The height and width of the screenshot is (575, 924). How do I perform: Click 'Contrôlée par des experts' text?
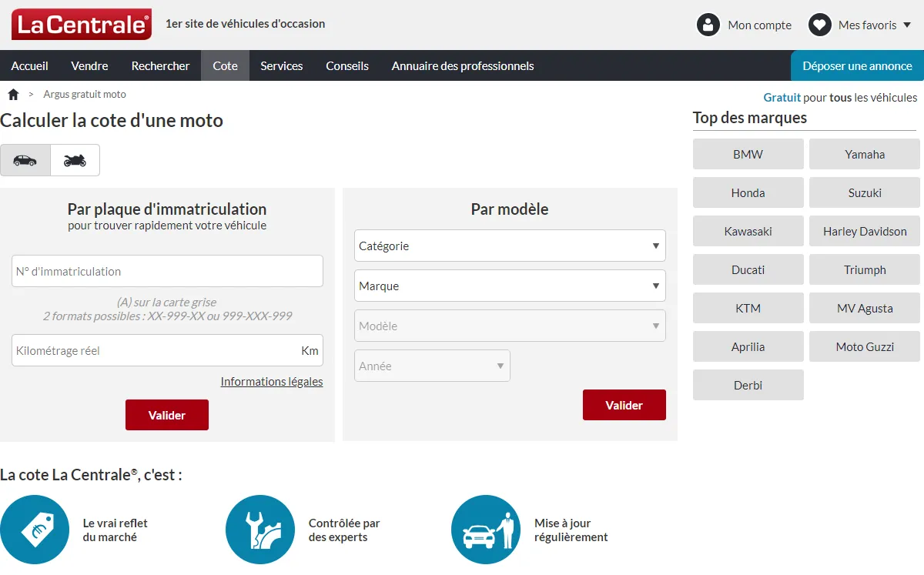344,530
